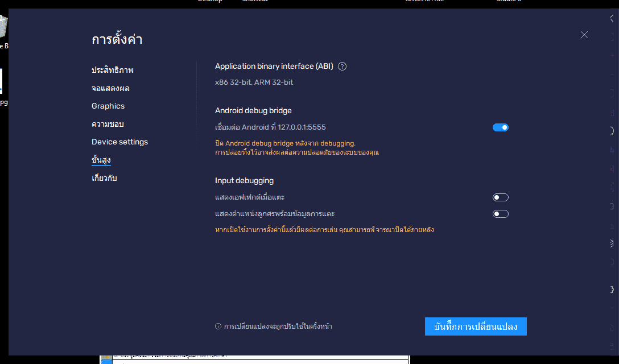Enable the แสดงตำแหน่งลูกศรพร้อมข้อมูลการแตะ switch
The width and height of the screenshot is (619, 364).
click(501, 214)
